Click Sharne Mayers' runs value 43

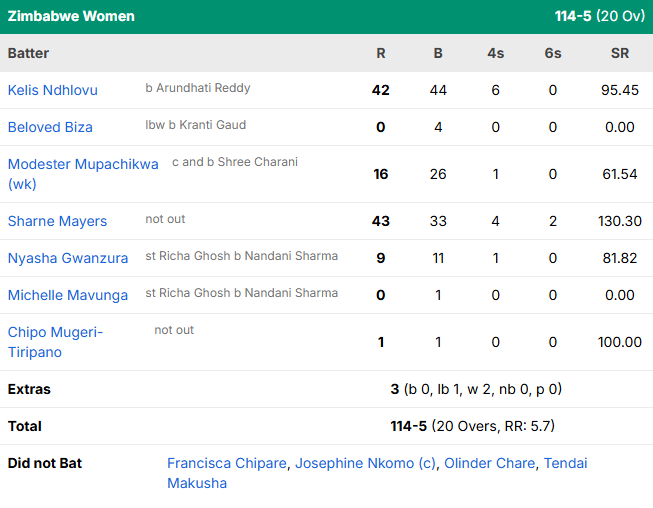point(381,221)
